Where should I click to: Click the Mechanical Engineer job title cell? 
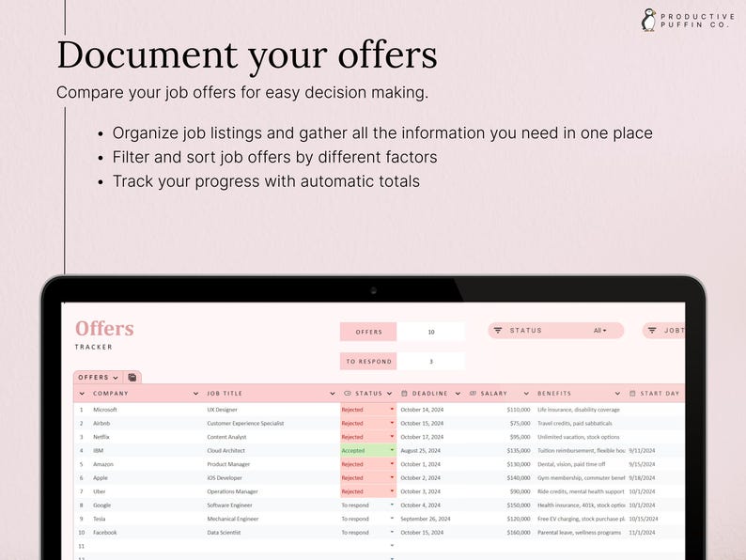tap(272, 519)
